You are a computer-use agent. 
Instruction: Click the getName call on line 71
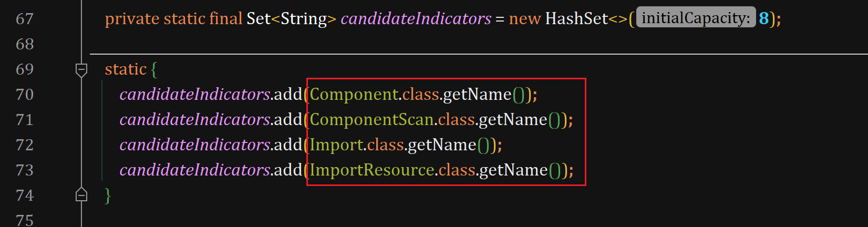(x=513, y=120)
